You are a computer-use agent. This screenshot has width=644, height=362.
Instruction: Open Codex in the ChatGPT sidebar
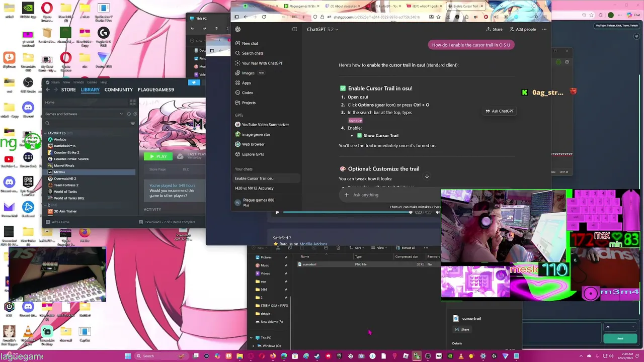click(x=244, y=93)
